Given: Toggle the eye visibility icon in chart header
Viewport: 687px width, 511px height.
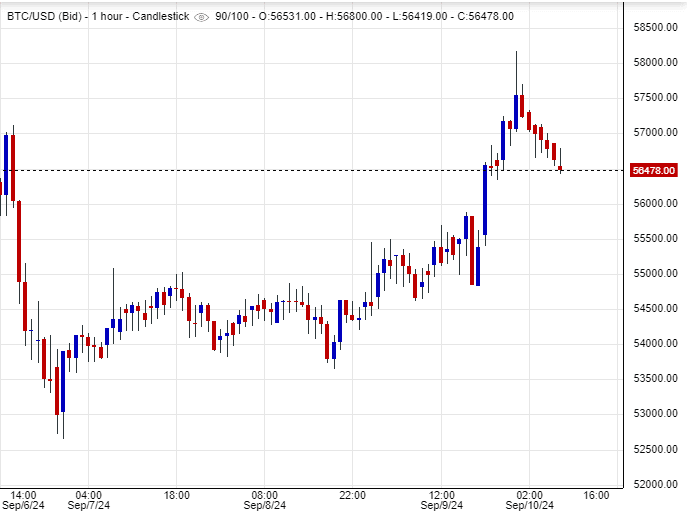Looking at the screenshot, I should [201, 17].
